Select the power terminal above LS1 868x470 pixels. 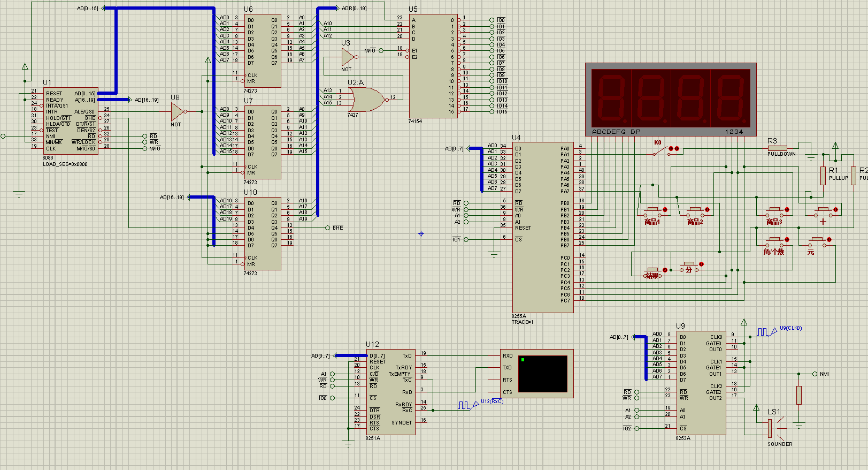[x=756, y=408]
